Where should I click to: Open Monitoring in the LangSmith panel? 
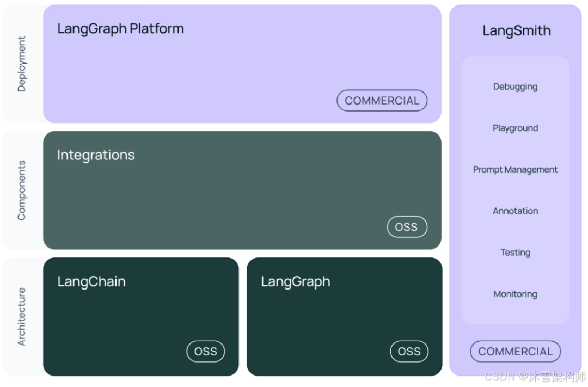click(515, 294)
